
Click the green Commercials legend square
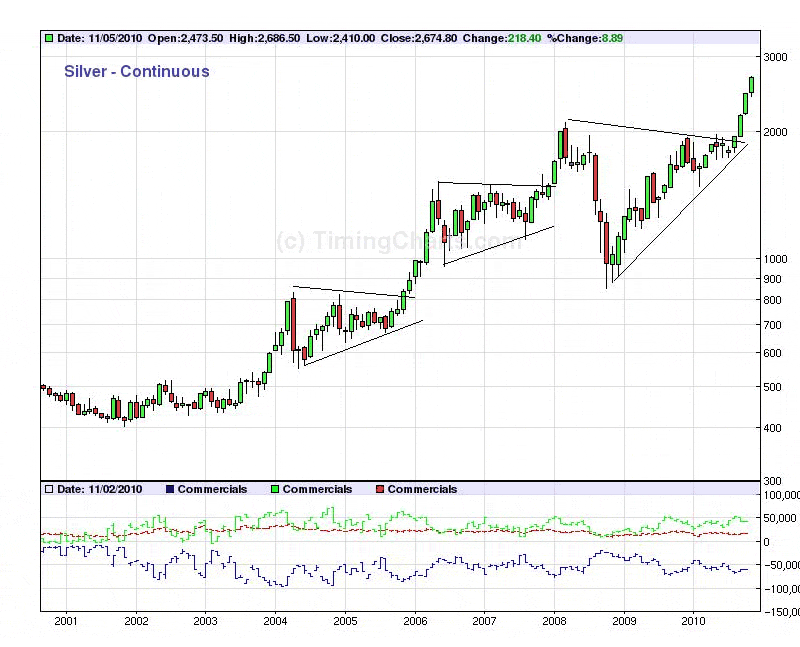(275, 489)
